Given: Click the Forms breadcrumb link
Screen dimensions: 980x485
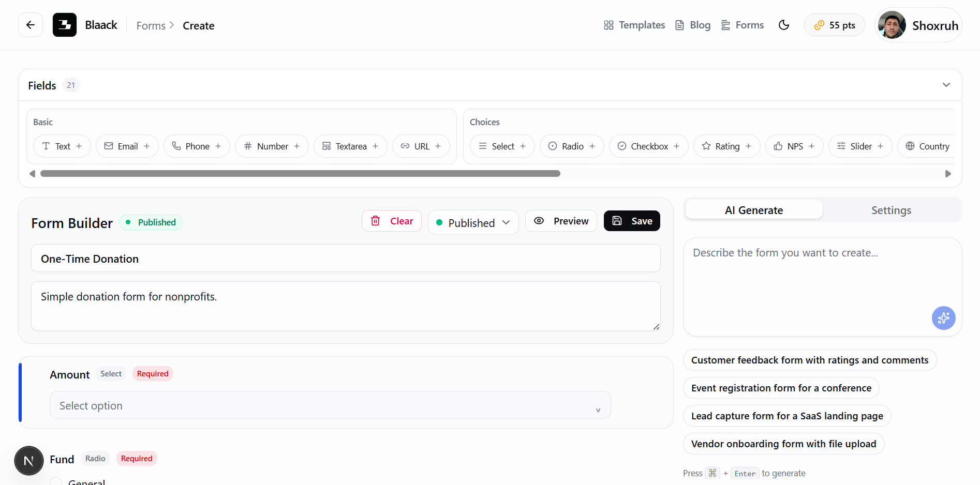Looking at the screenshot, I should (151, 25).
